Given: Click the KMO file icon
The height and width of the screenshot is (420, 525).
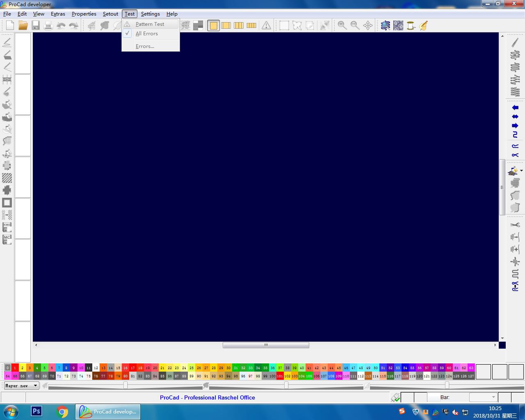Looking at the screenshot, I should coord(7,227).
